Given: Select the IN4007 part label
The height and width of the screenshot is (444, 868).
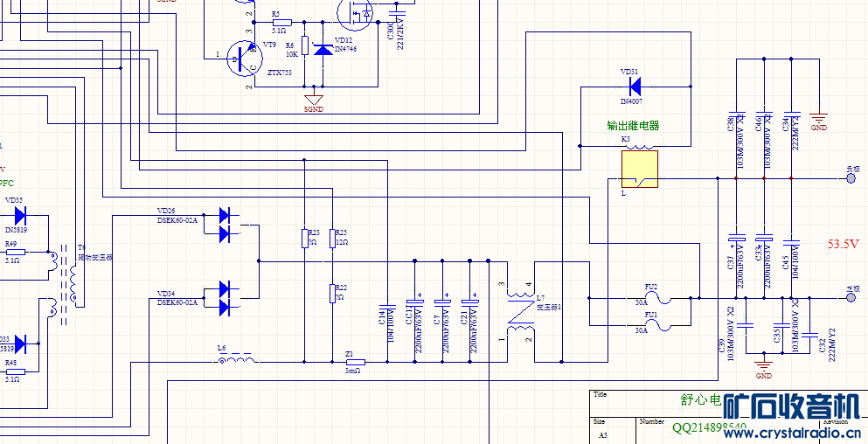Looking at the screenshot, I should tap(634, 102).
